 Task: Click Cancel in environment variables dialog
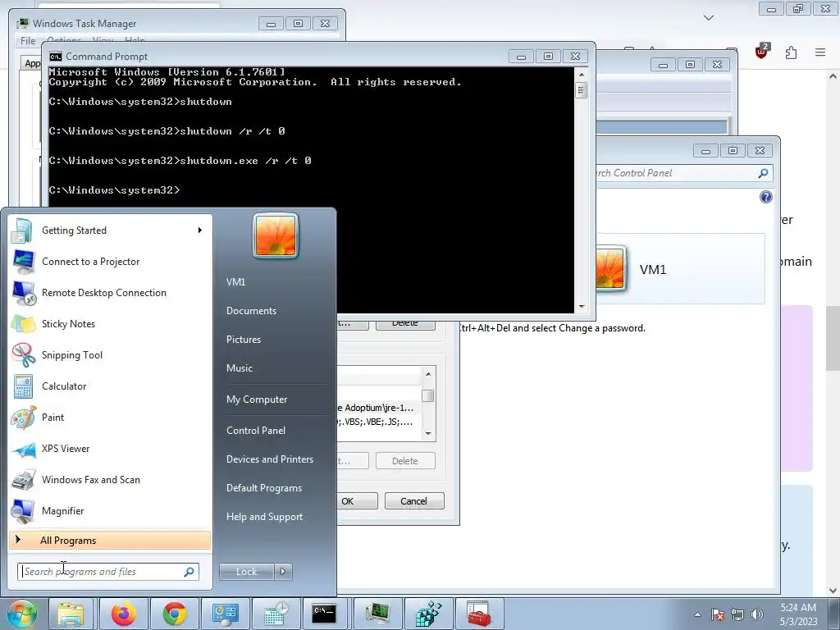click(x=414, y=501)
